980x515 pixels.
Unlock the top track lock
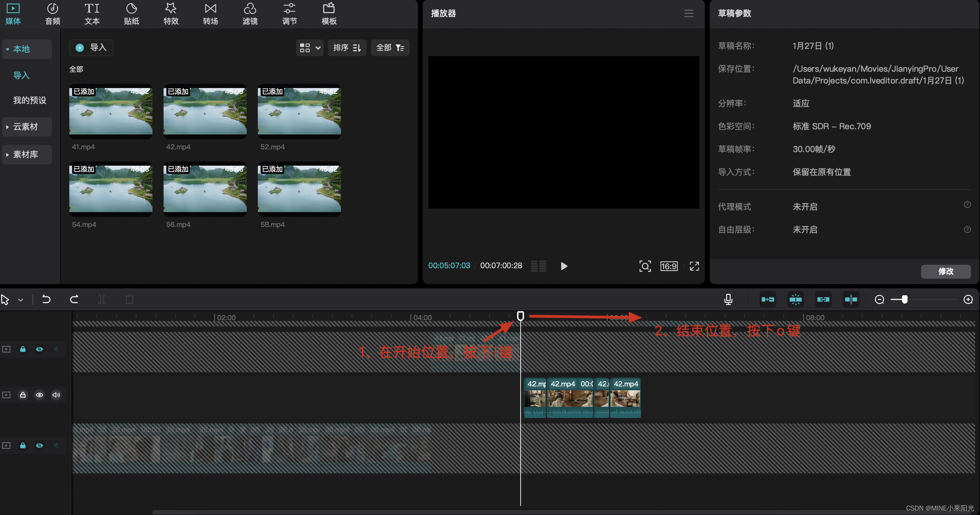(x=23, y=349)
